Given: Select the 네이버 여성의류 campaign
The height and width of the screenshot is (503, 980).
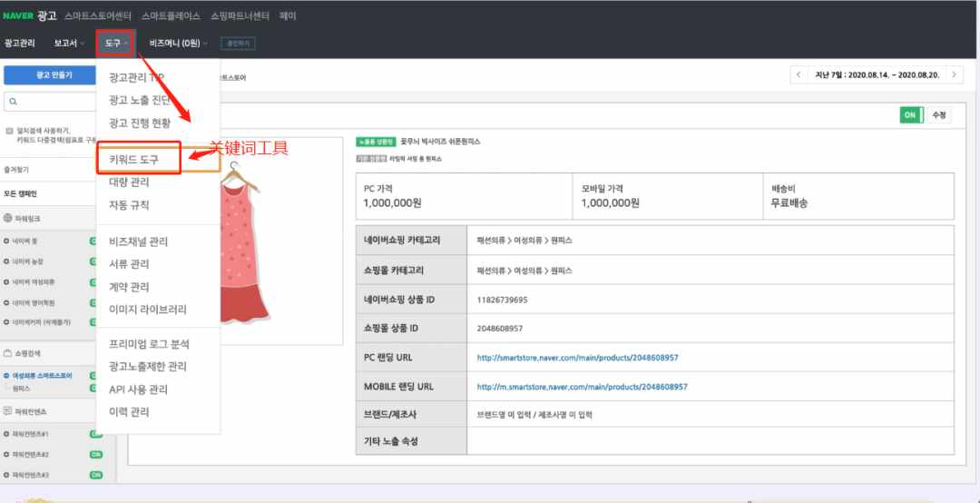Looking at the screenshot, I should click(x=33, y=281).
